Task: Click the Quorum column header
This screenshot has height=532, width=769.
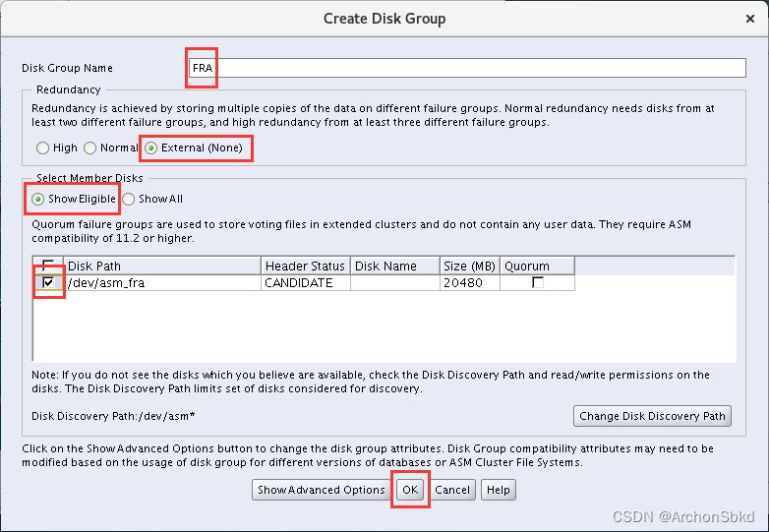Action: (x=538, y=266)
